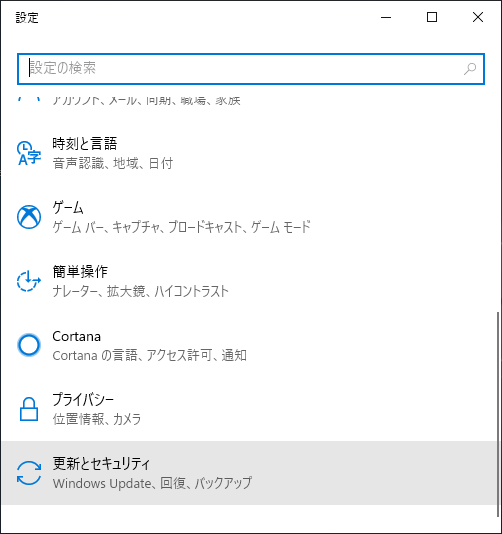This screenshot has width=502, height=534.
Task: Click the Xbox ゲーム icon
Action: click(29, 217)
